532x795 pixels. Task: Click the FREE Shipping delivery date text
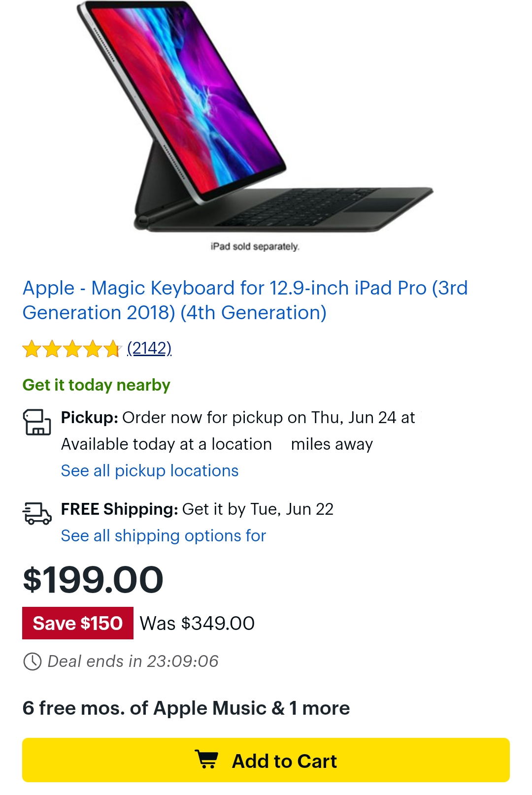coord(197,509)
